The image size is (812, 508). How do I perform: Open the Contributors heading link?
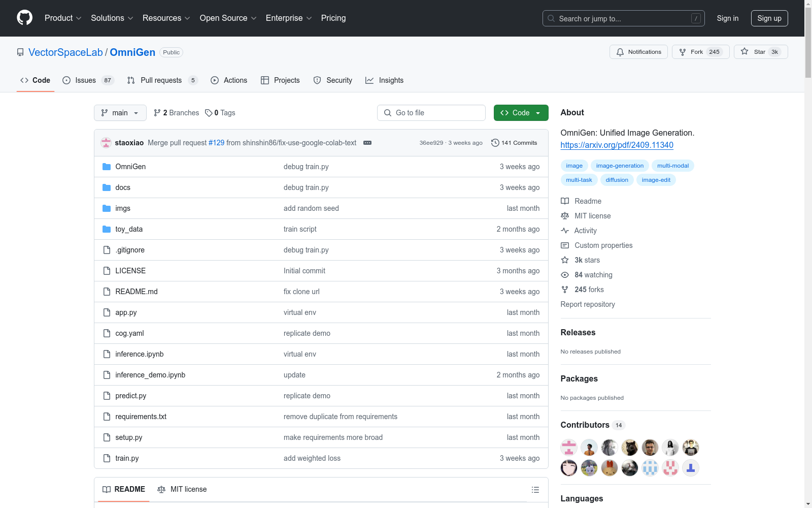coord(593,425)
